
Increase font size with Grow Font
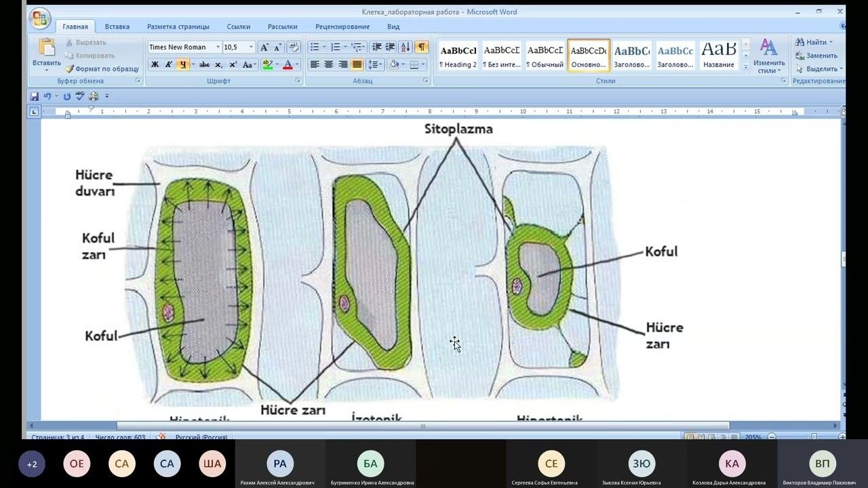264,47
